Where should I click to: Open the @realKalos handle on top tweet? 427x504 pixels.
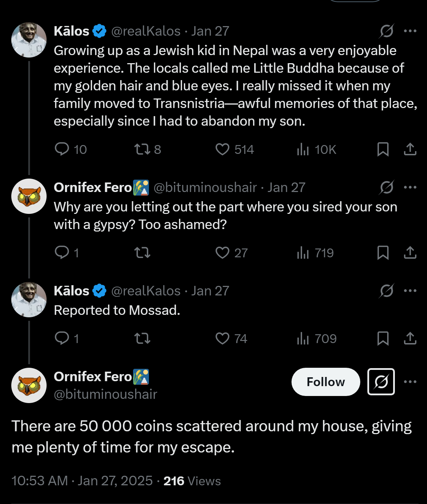(x=146, y=31)
